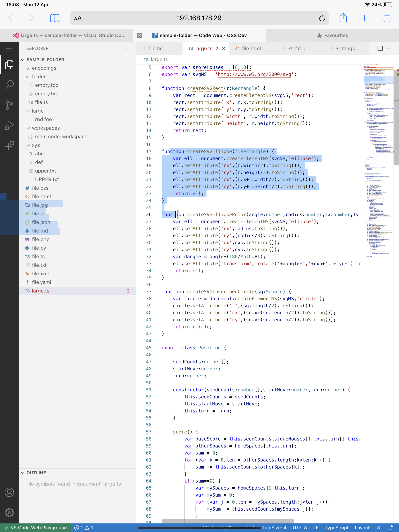Switch to the file.html editor tab
399x532 pixels.
pyautogui.click(x=251, y=48)
